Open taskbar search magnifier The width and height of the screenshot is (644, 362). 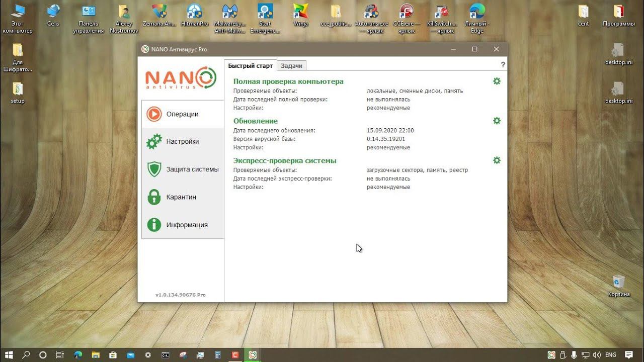point(26,354)
